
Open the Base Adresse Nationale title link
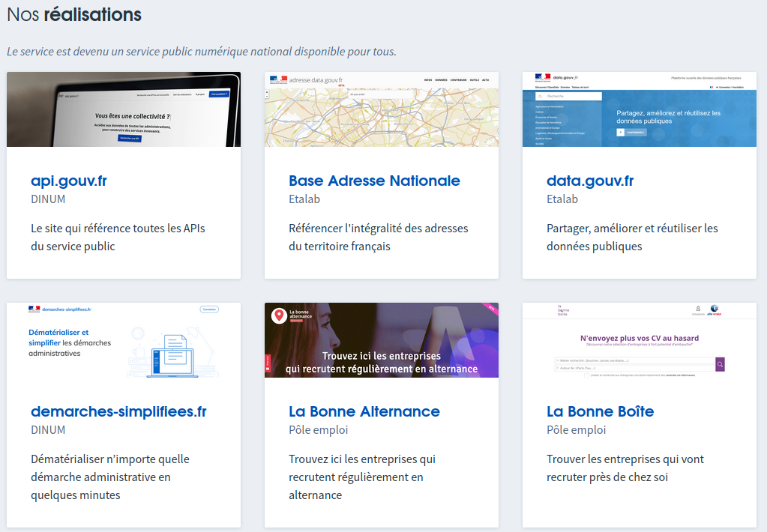[x=374, y=181]
